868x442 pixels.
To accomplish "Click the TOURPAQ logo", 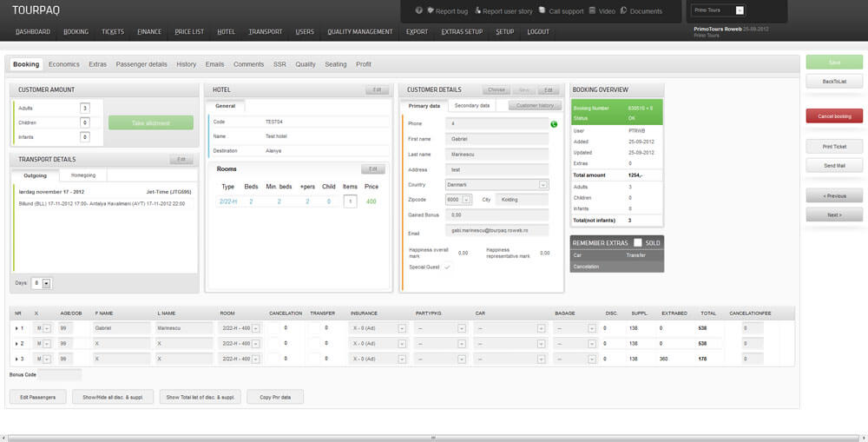I will pyautogui.click(x=36, y=10).
